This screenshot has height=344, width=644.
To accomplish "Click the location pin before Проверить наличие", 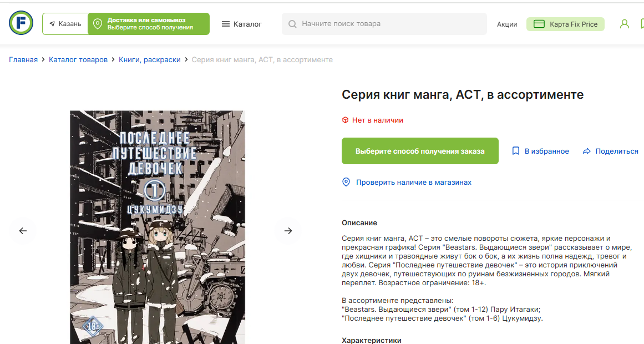I will pyautogui.click(x=346, y=182).
